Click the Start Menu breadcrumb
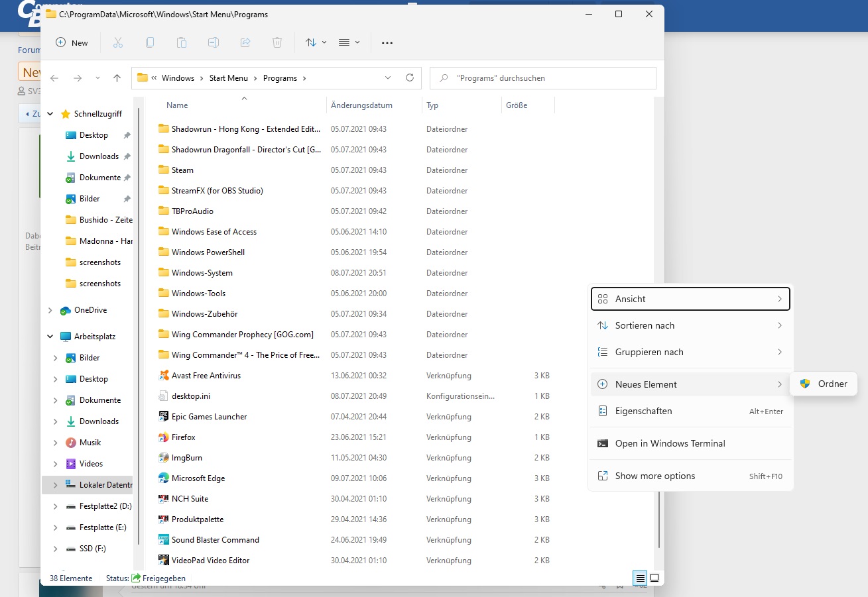Viewport: 868px width, 597px height. click(228, 78)
